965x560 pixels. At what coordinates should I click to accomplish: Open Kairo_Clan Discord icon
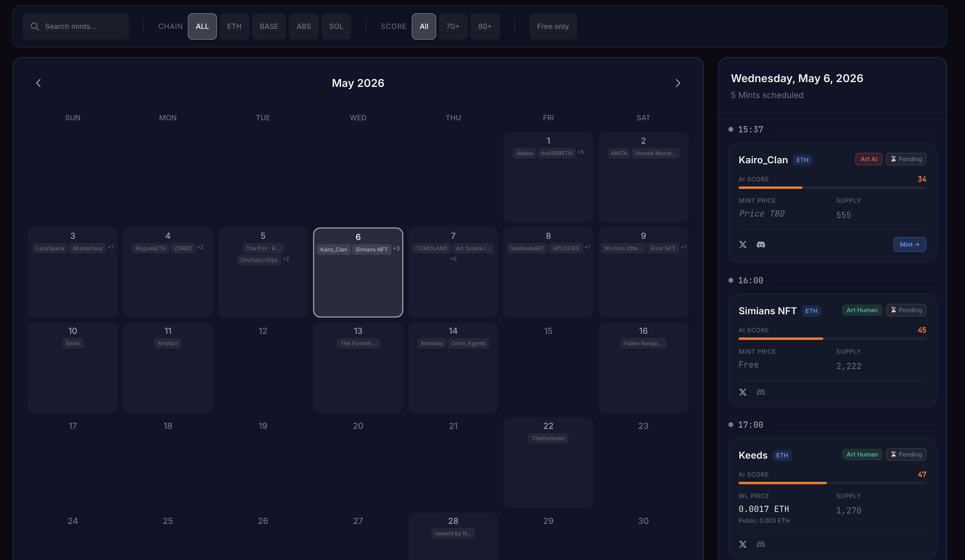click(x=761, y=245)
